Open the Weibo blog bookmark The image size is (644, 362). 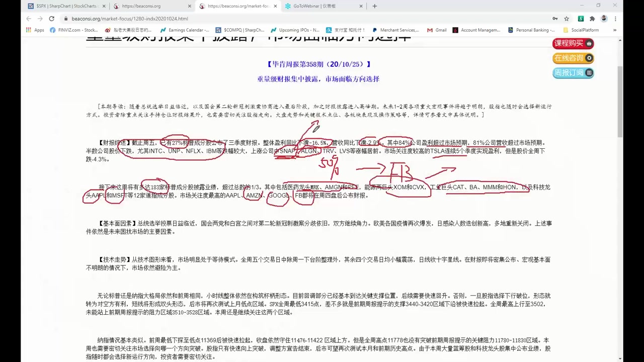(x=128, y=30)
